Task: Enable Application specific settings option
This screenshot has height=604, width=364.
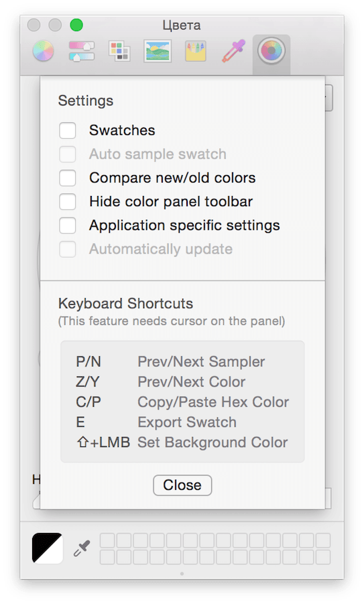Action: pos(67,225)
